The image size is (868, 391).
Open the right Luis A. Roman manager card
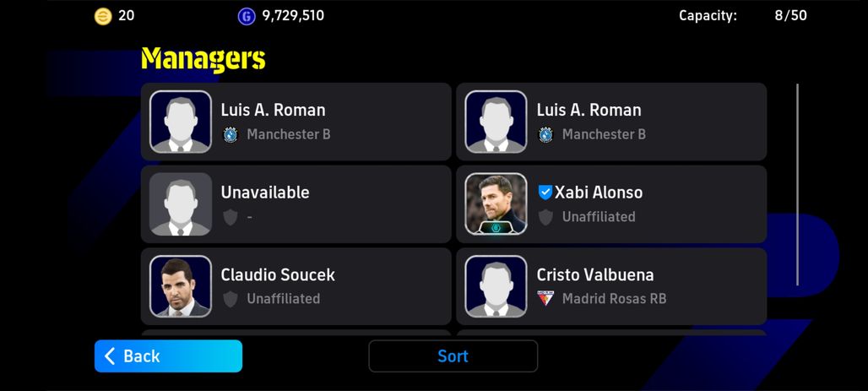611,122
